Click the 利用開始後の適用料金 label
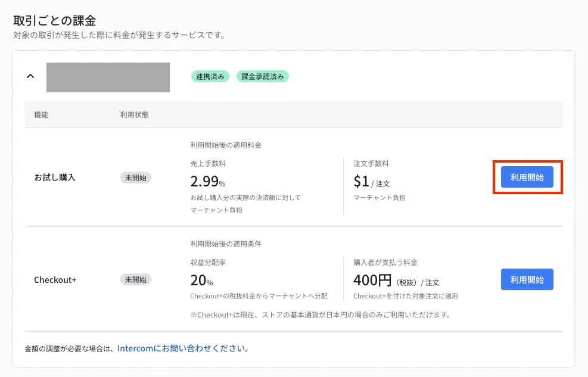Viewport: 588px width, 377px height. pos(226,145)
